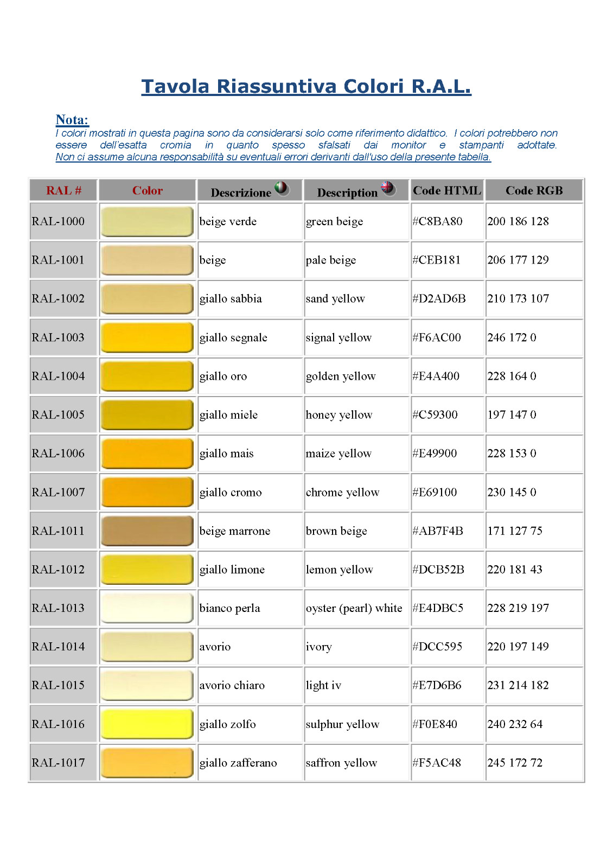Screen dimensions: 613x868
Task: Select the 'RAL-1000' cell
Action: (x=63, y=221)
